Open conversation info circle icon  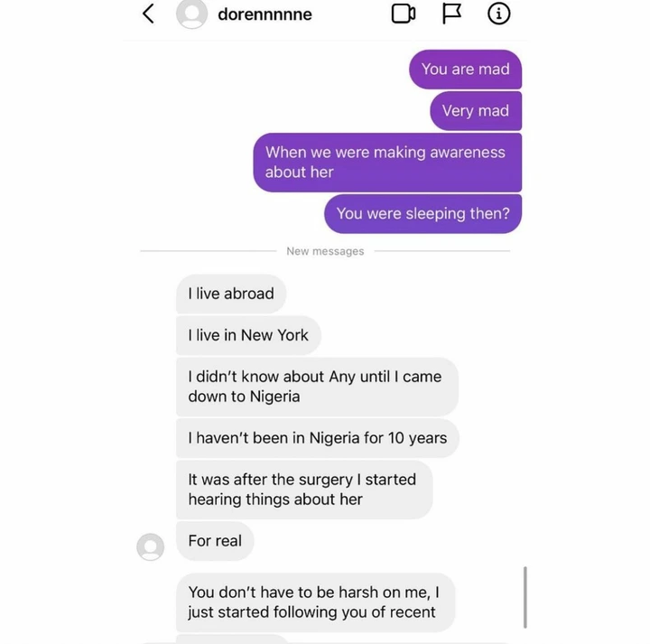tap(498, 14)
